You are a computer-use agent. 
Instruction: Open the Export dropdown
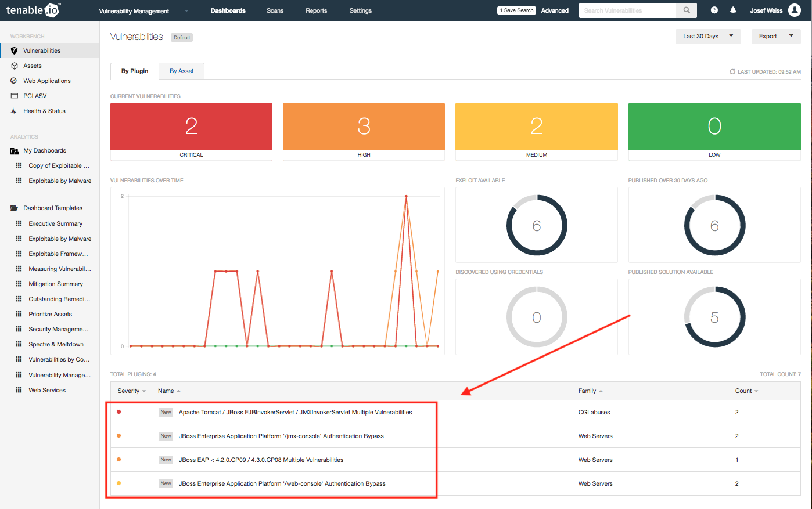coord(776,36)
